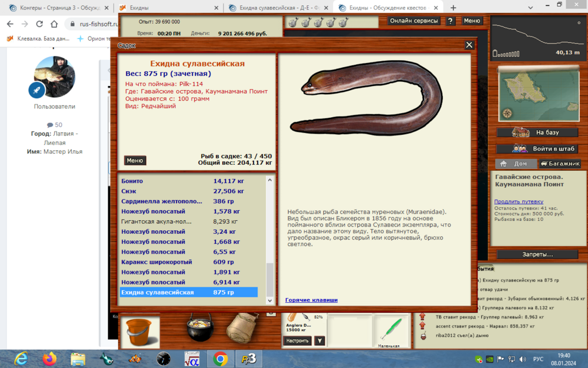This screenshot has height=368, width=588.
Task: Click the red arrow beside accent ставит рекорд
Action: pos(423,326)
